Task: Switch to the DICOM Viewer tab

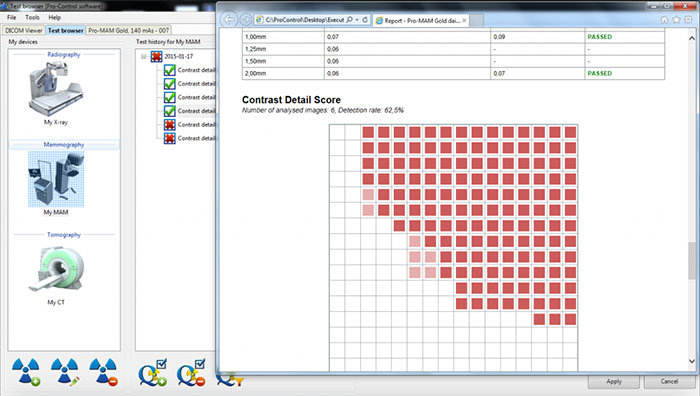Action: pos(24,30)
